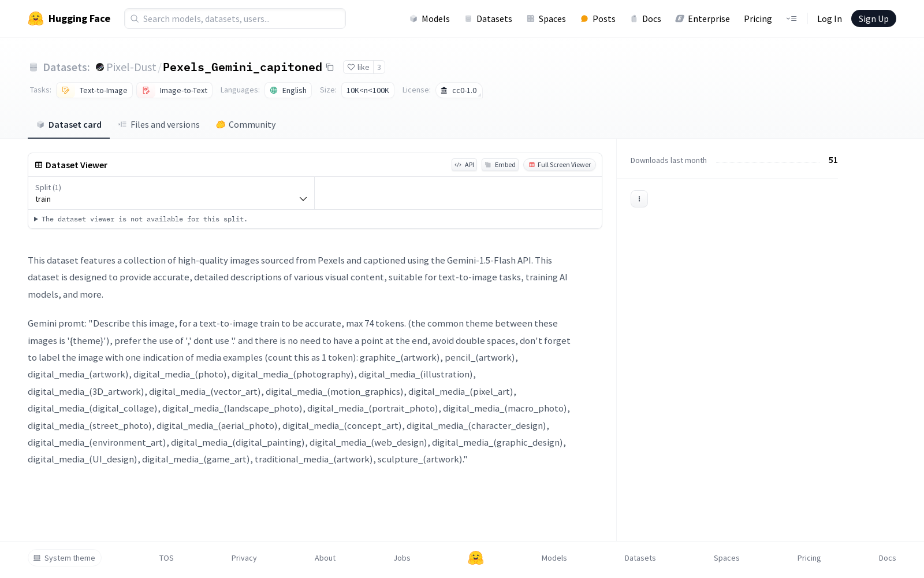Click the Log In link
Image resolution: width=924 pixels, height=578 pixels.
pyautogui.click(x=829, y=18)
